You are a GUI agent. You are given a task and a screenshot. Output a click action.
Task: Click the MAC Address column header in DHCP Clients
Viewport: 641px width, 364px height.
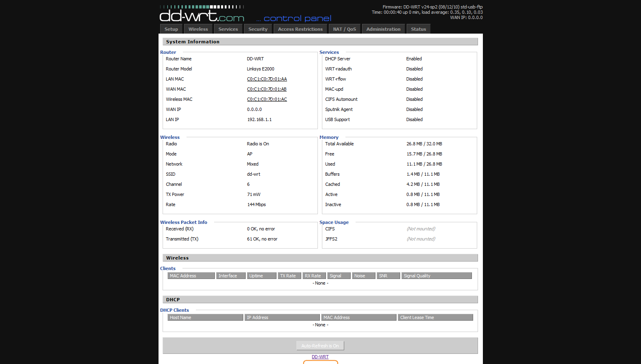(359, 317)
